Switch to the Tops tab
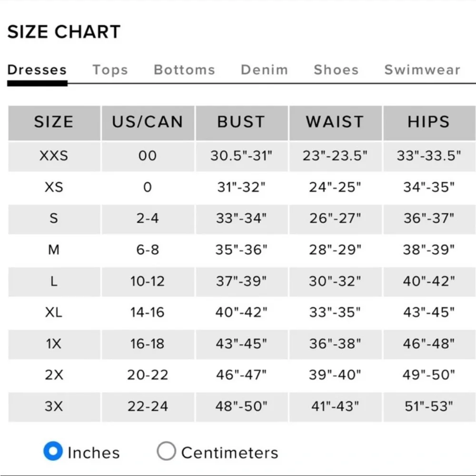Viewport: 476px width, 476px height. 110,70
